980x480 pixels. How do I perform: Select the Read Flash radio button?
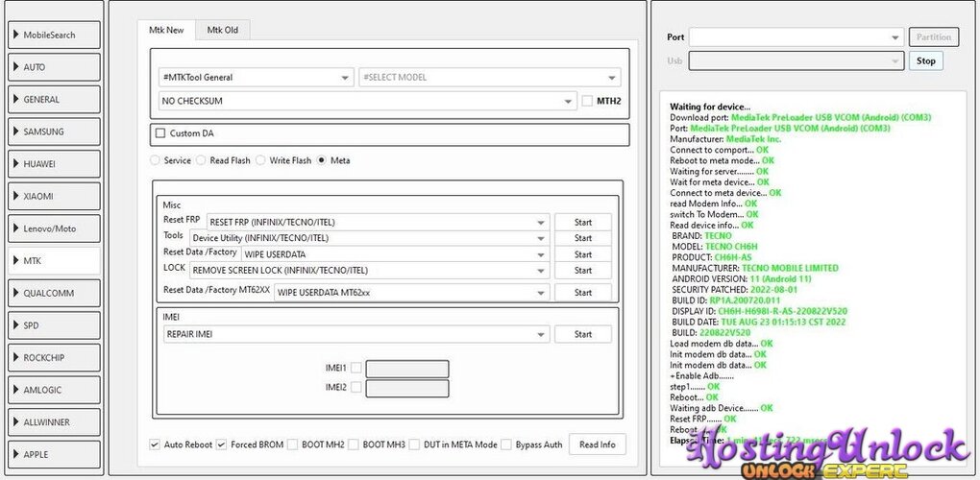pos(201,160)
